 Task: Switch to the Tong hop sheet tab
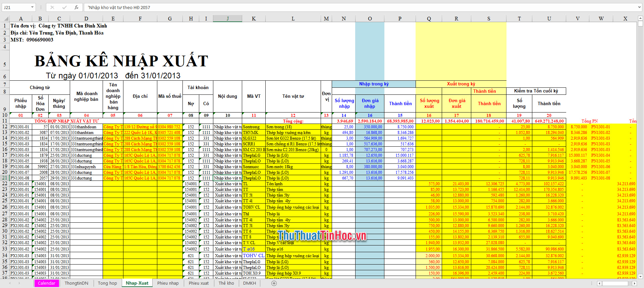(107, 283)
